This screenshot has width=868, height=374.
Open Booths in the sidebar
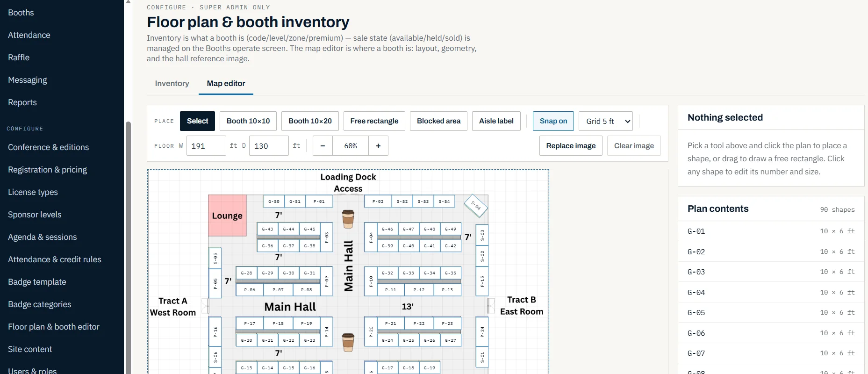click(x=21, y=13)
